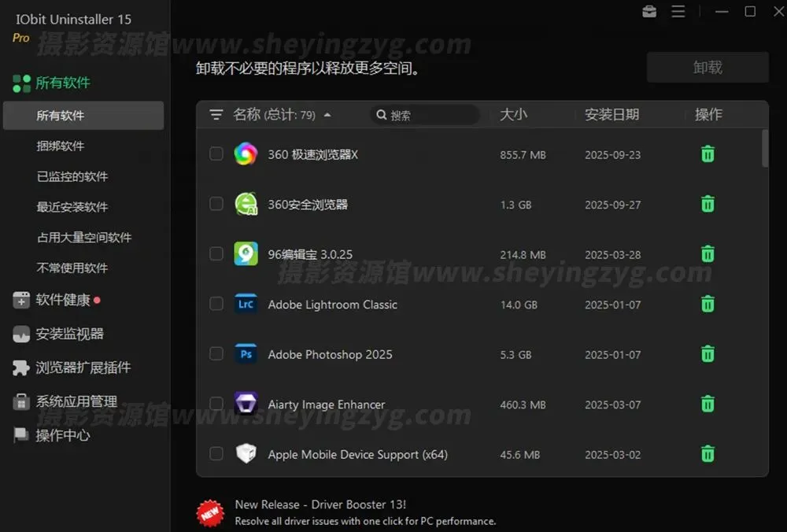The width and height of the screenshot is (787, 532).
Task: Open the hamburger options menu in title bar
Action: coord(678,11)
